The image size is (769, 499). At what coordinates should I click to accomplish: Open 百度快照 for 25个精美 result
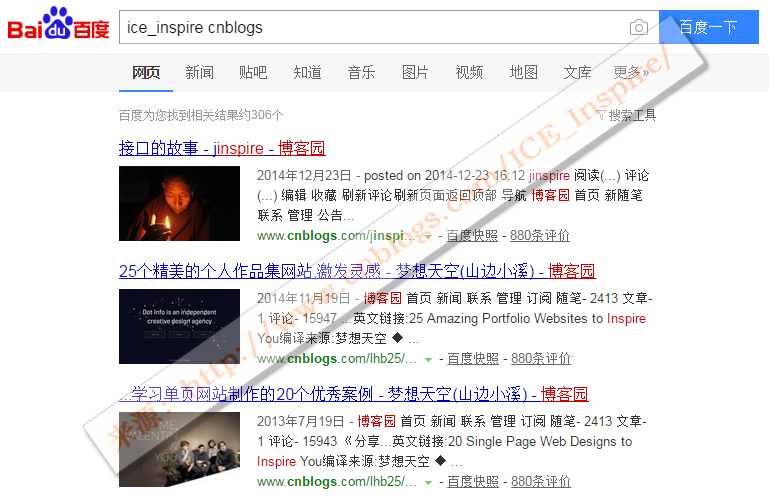(473, 359)
